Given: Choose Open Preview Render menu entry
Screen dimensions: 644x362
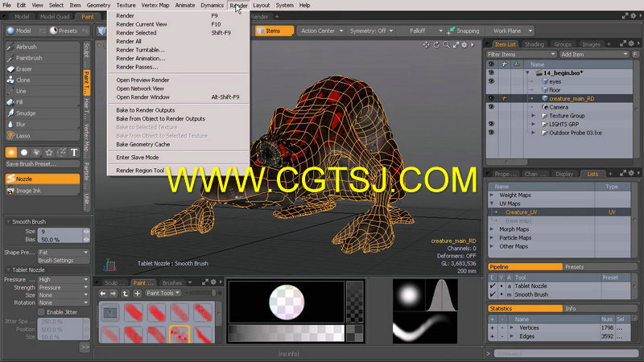Looking at the screenshot, I should click(142, 80).
